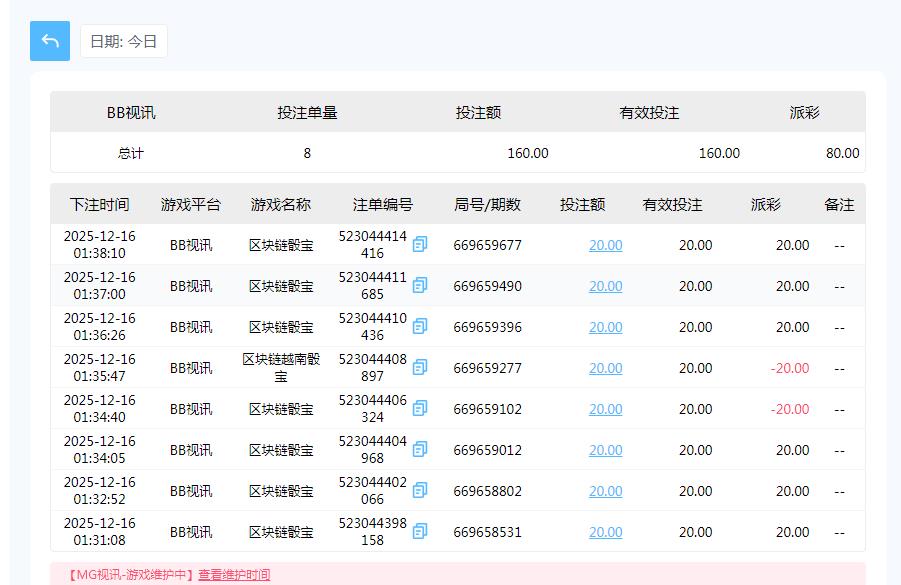Click the 下注时间 column header
901x585 pixels.
[98, 204]
